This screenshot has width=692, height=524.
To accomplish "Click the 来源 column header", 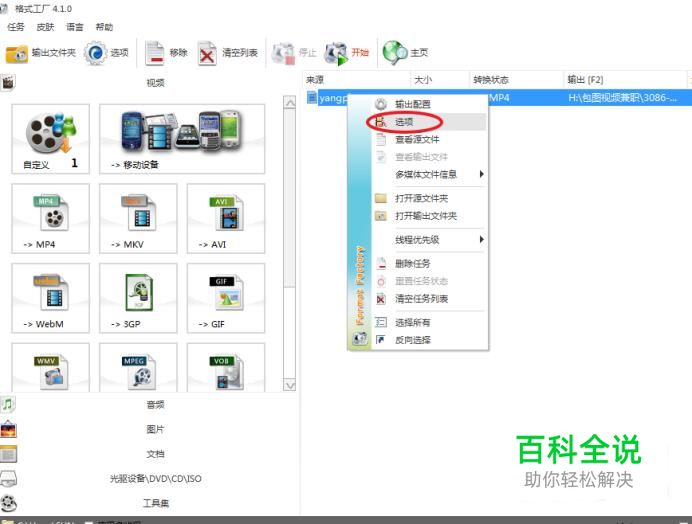I will 357,80.
